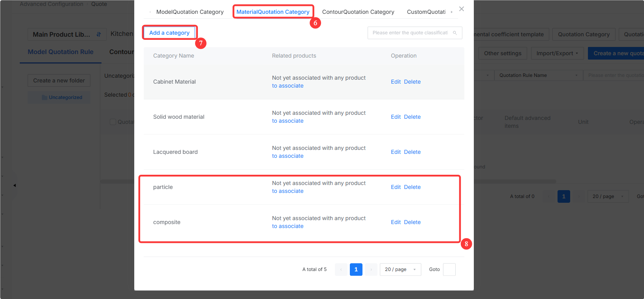The height and width of the screenshot is (299, 644).
Task: Open the Uncategorized folder
Action: (x=62, y=97)
